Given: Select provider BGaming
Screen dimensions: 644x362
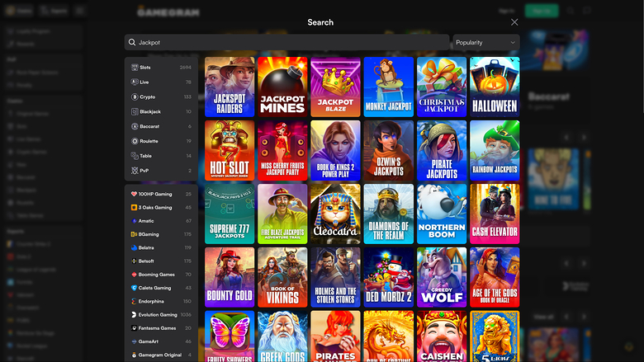Looking at the screenshot, I should click(161, 234).
